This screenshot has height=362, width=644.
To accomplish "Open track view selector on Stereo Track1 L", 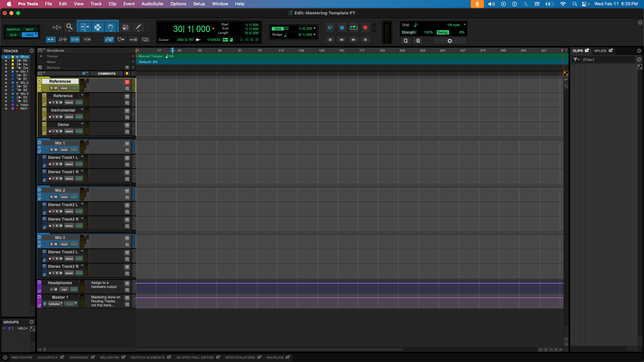I will point(68,164).
